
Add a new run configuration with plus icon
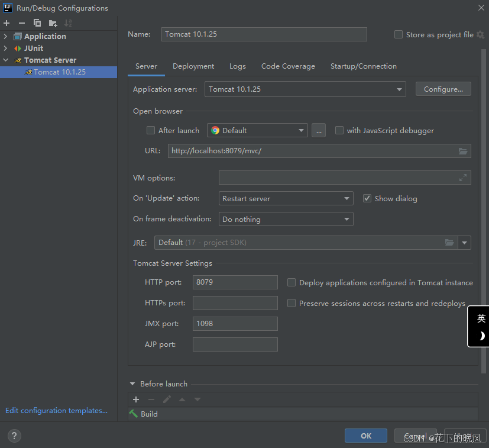tap(7, 23)
